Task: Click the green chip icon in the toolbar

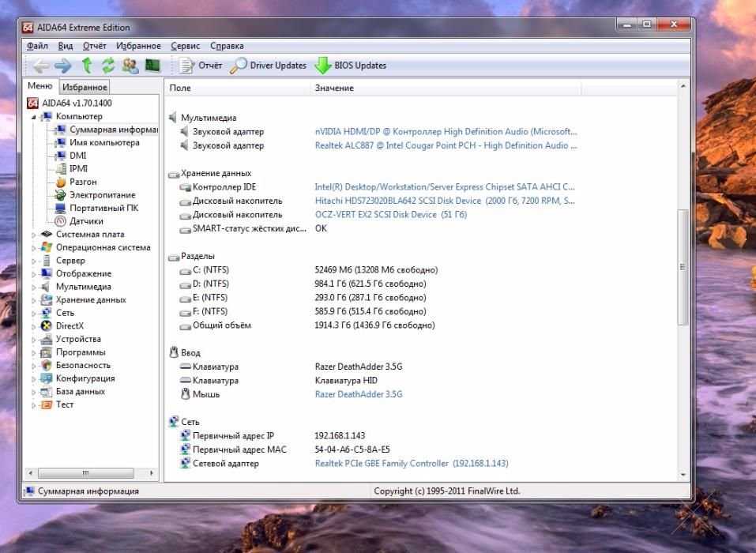Action: [152, 65]
